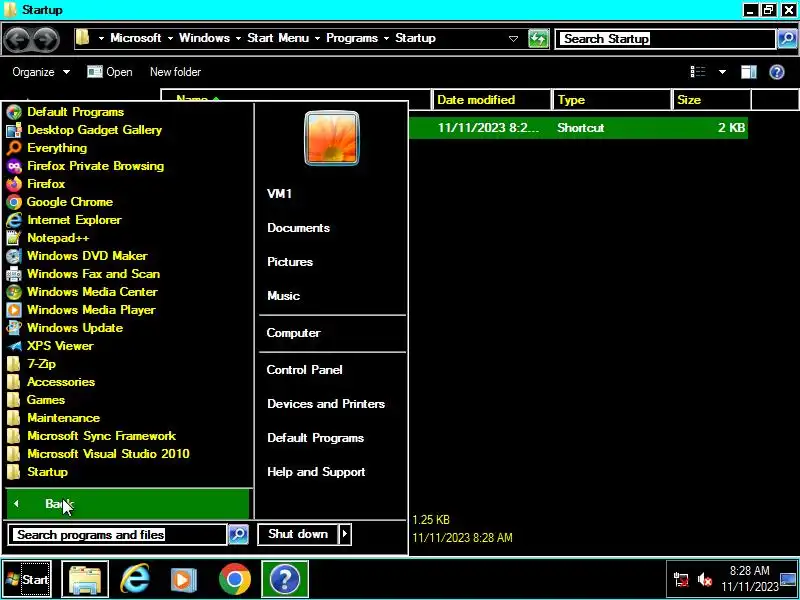Click the Explorer Back navigation arrow
Viewport: 800px width, 600px height.
click(x=16, y=39)
